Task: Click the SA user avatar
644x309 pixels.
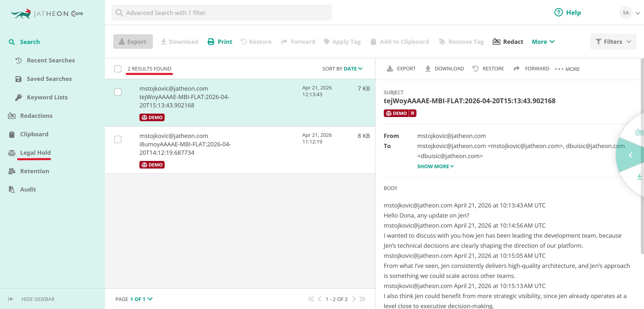Action: coord(626,13)
